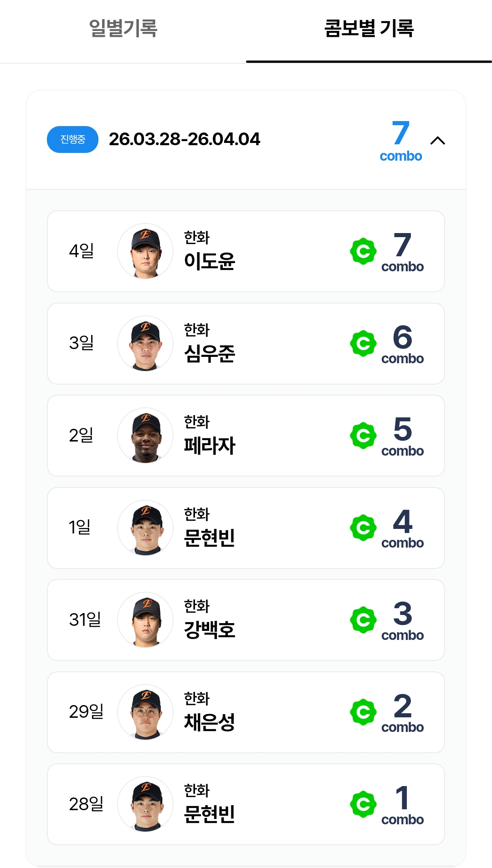492x868 pixels.
Task: Tap the green combo icon for 채은성
Action: 363,712
